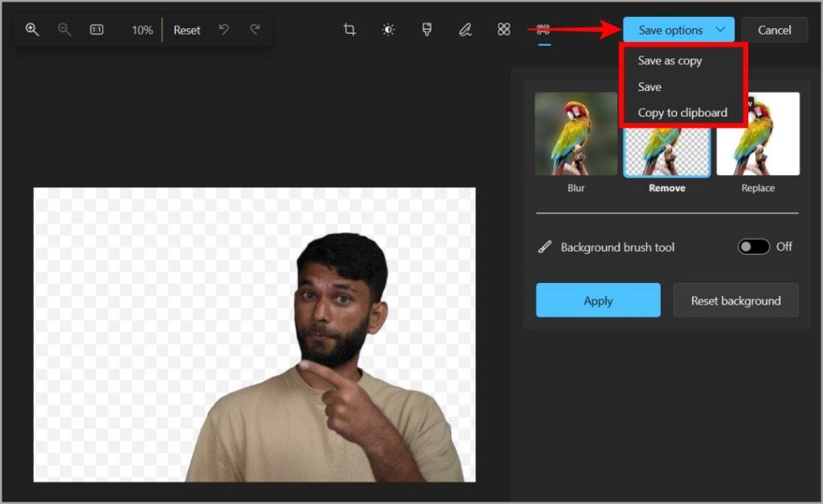Choose Save from the dropdown menu
Viewport: 823px width, 504px height.
649,87
